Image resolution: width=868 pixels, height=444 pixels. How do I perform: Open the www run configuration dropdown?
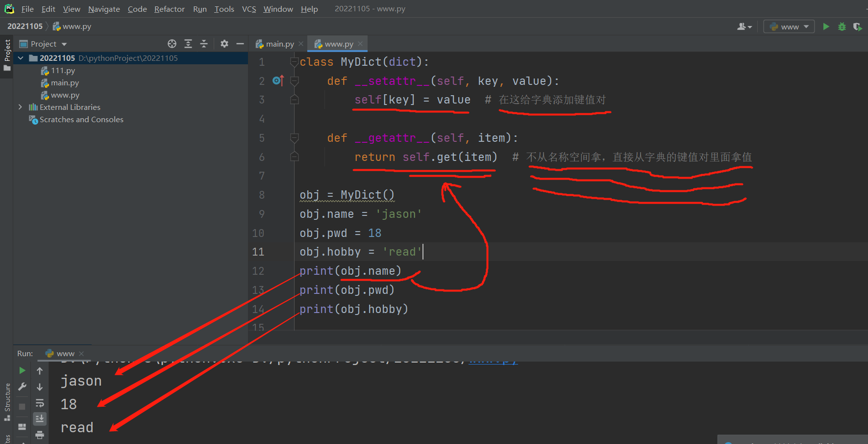click(789, 26)
